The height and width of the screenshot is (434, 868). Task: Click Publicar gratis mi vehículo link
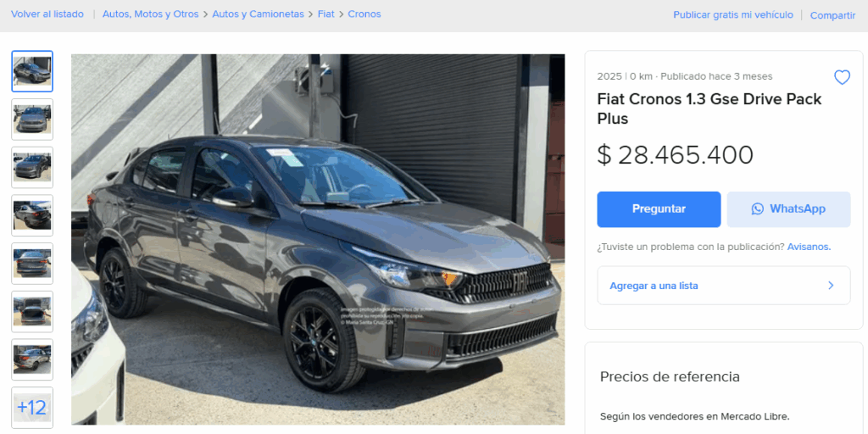click(733, 15)
